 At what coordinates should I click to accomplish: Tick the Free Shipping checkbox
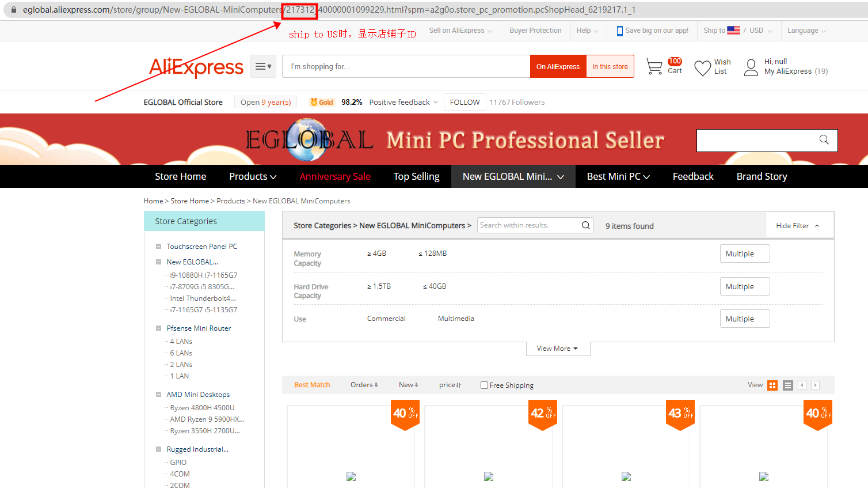point(484,385)
